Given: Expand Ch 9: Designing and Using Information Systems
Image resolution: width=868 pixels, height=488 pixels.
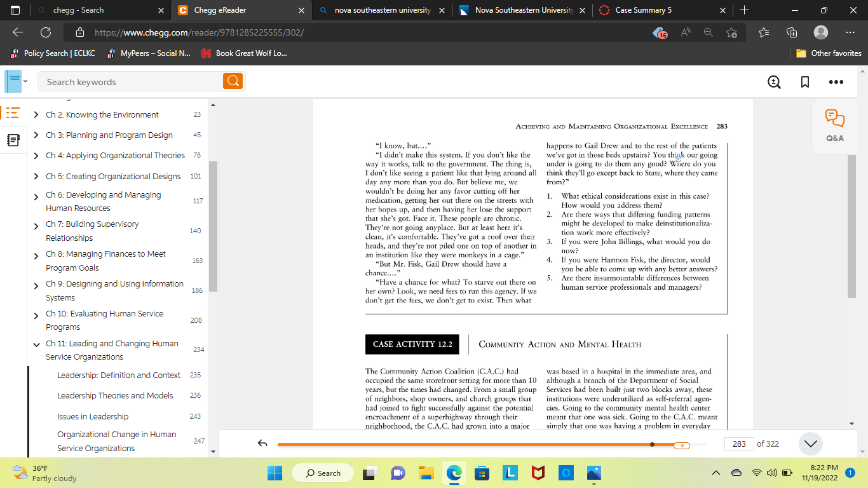Looking at the screenshot, I should tap(36, 286).
